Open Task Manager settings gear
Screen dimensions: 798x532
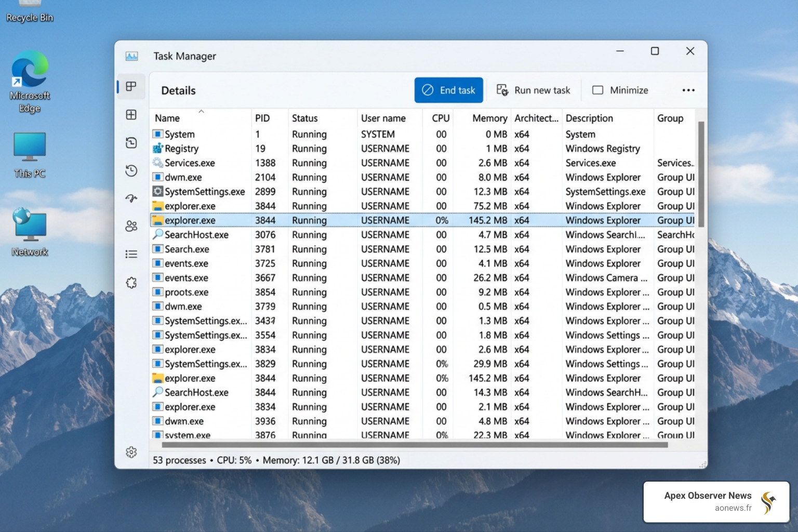131,453
